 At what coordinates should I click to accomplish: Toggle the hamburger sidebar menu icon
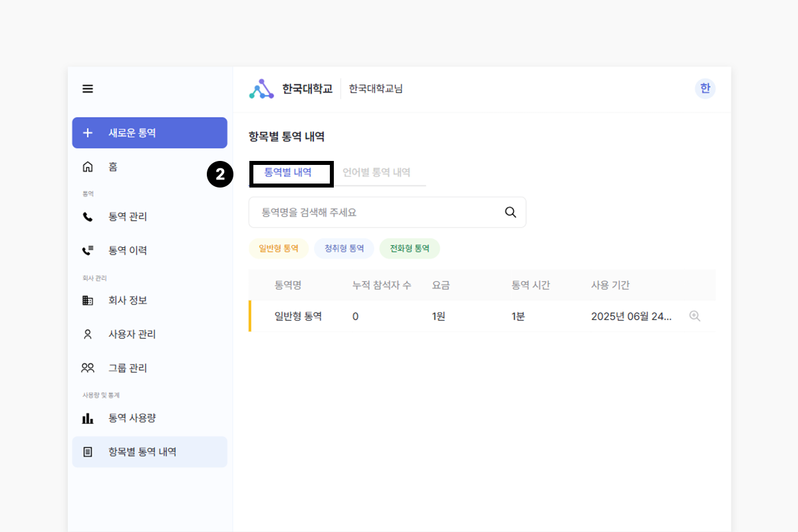point(88,88)
